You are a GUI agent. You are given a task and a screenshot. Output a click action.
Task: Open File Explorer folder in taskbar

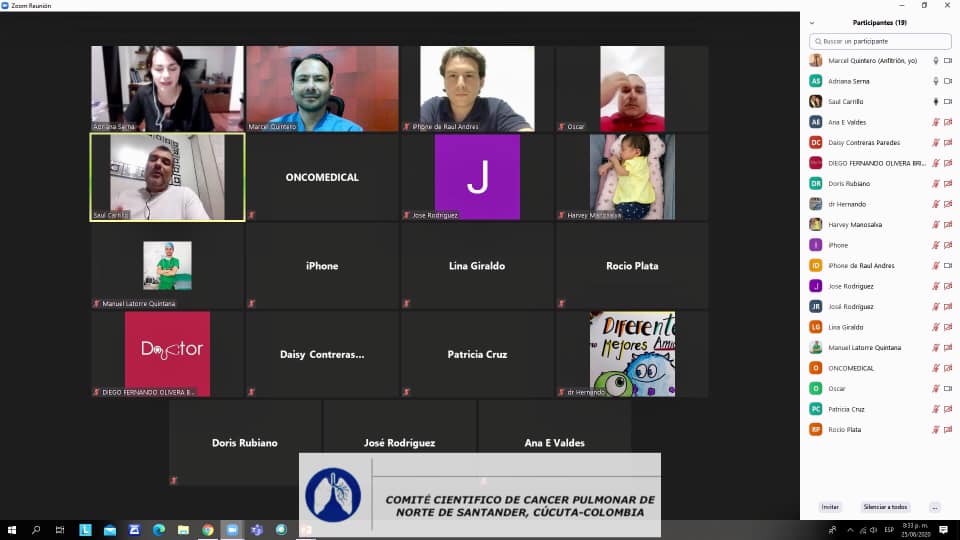183,530
